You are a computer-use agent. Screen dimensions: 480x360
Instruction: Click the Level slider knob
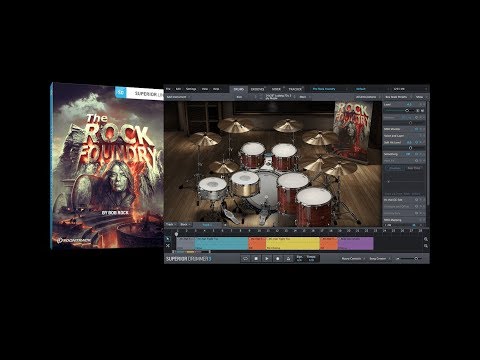(407, 110)
